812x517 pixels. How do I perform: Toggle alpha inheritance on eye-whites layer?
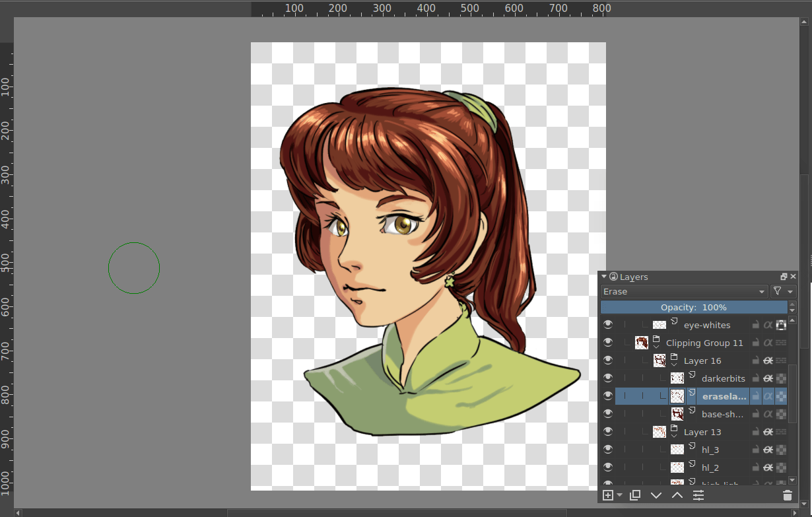[768, 325]
